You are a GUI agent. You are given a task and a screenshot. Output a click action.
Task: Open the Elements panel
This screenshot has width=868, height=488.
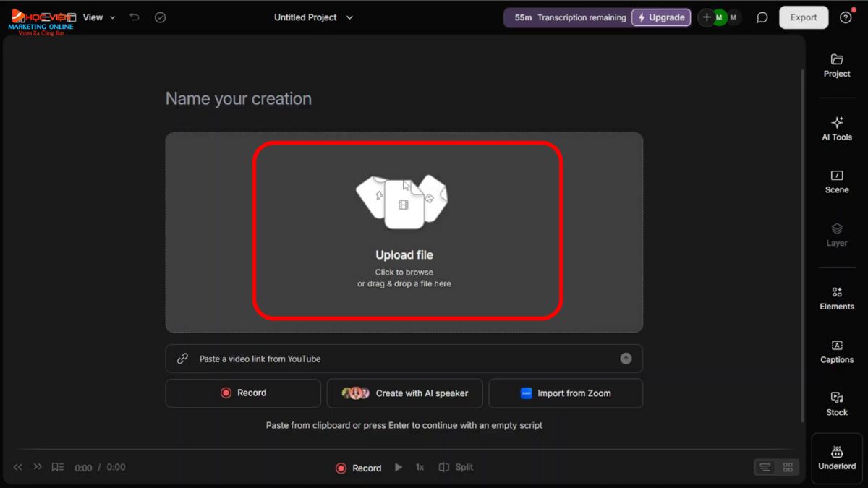tap(837, 299)
